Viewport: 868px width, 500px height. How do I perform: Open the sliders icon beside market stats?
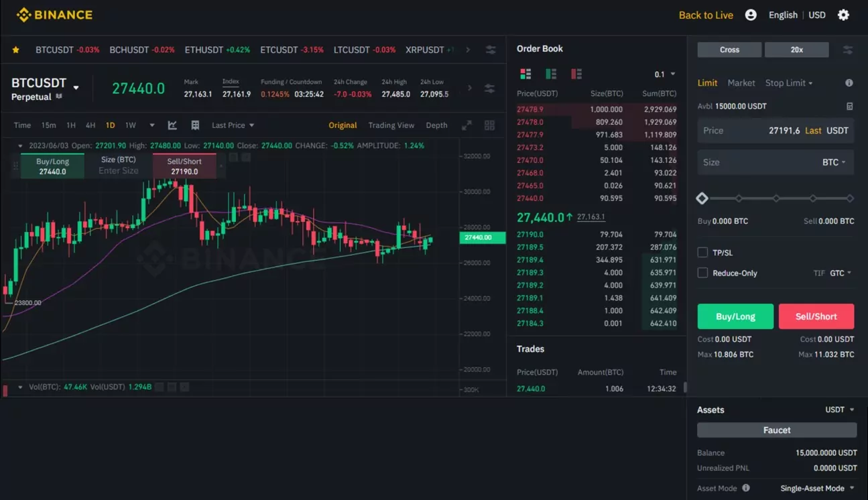[x=489, y=88]
